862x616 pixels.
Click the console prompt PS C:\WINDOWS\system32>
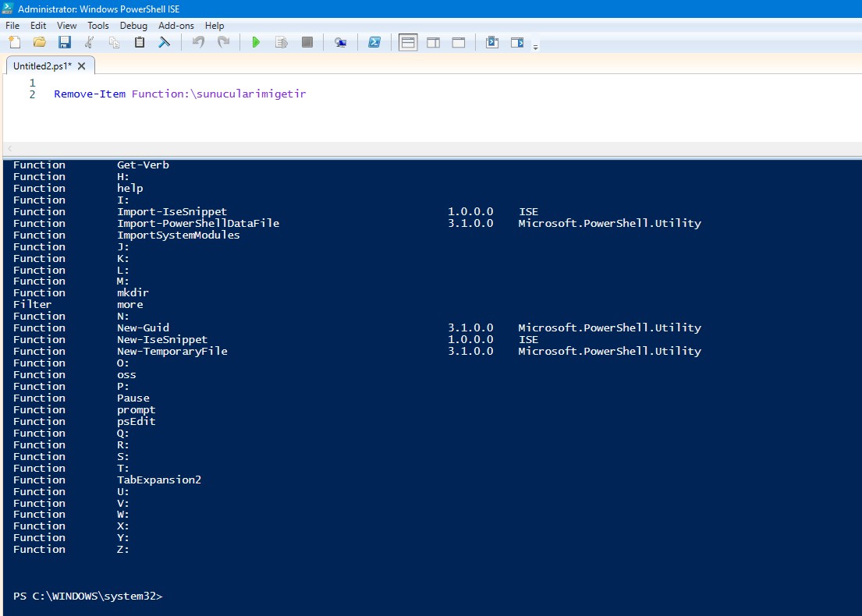88,597
